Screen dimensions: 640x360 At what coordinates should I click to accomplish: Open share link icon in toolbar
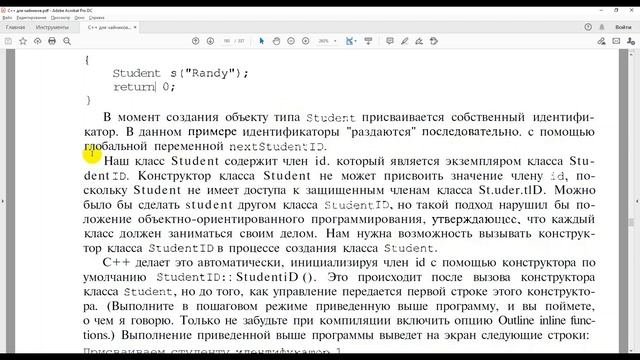tap(601, 41)
